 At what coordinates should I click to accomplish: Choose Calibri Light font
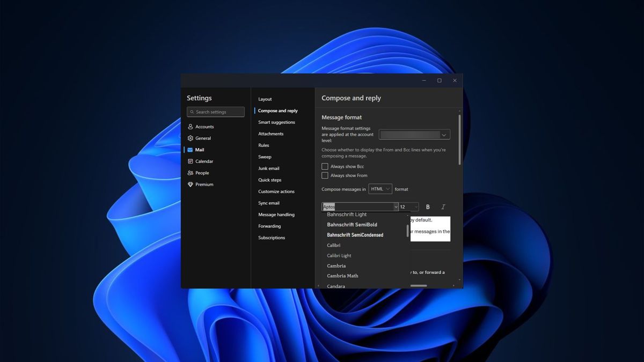(339, 255)
